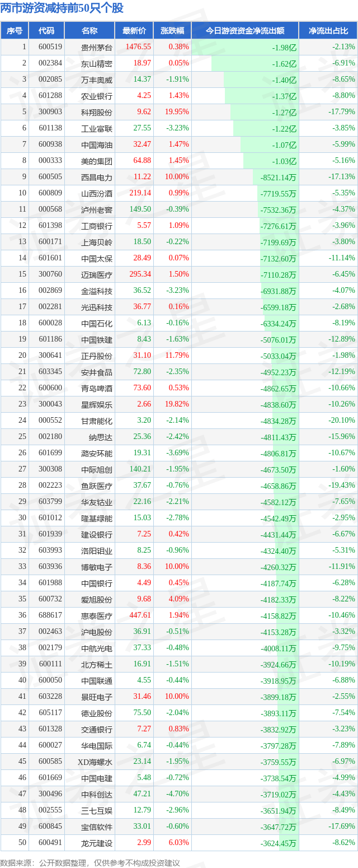The image size is (358, 868).
Task: Click the 涨跌幅 column header
Action: point(172,31)
